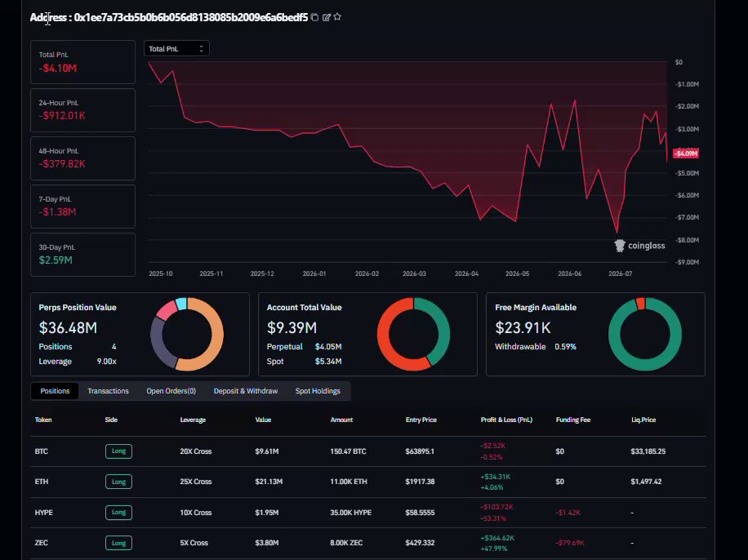Click the Free Margin Available donut chart
Viewport: 748px width, 560px height.
coord(645,334)
